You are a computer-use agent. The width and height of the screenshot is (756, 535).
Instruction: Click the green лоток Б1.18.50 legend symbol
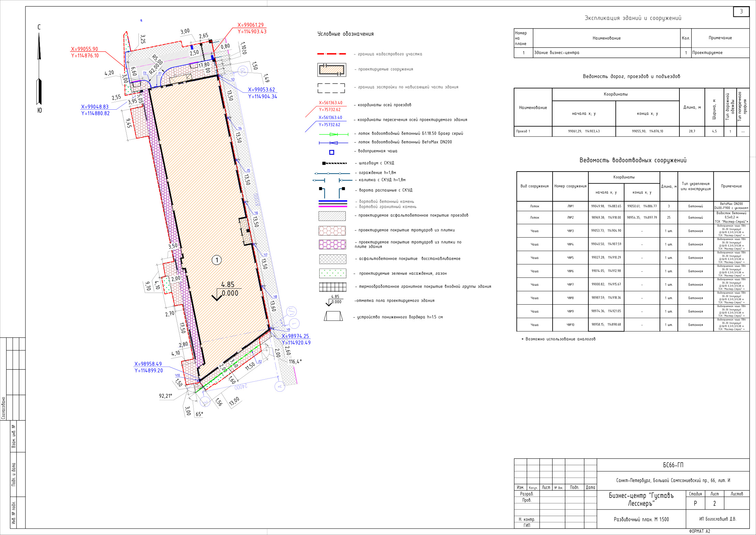coord(333,134)
